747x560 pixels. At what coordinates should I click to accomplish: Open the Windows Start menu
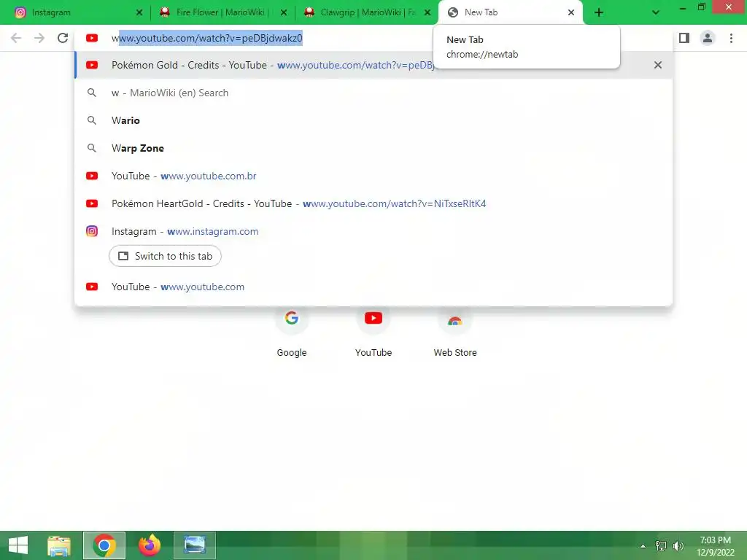(18, 545)
